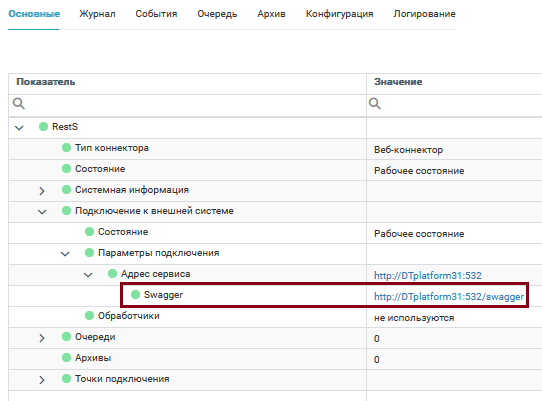Click the search icon in the Показатель filter
The width and height of the screenshot is (542, 401).
pos(19,103)
